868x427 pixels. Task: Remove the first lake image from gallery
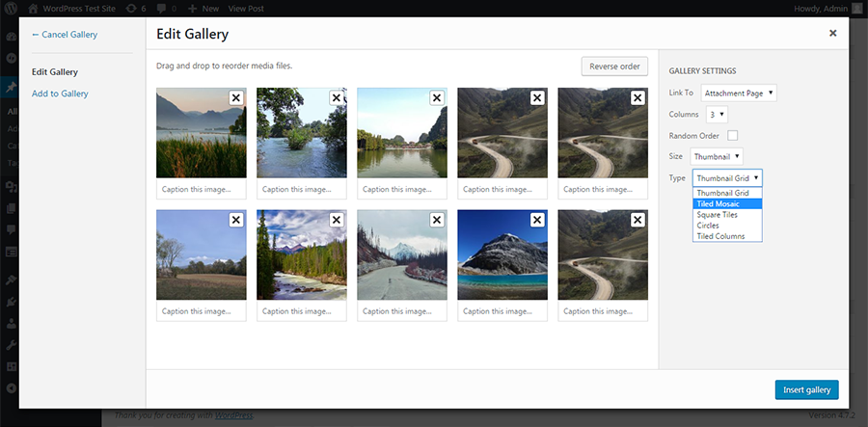pyautogui.click(x=235, y=97)
